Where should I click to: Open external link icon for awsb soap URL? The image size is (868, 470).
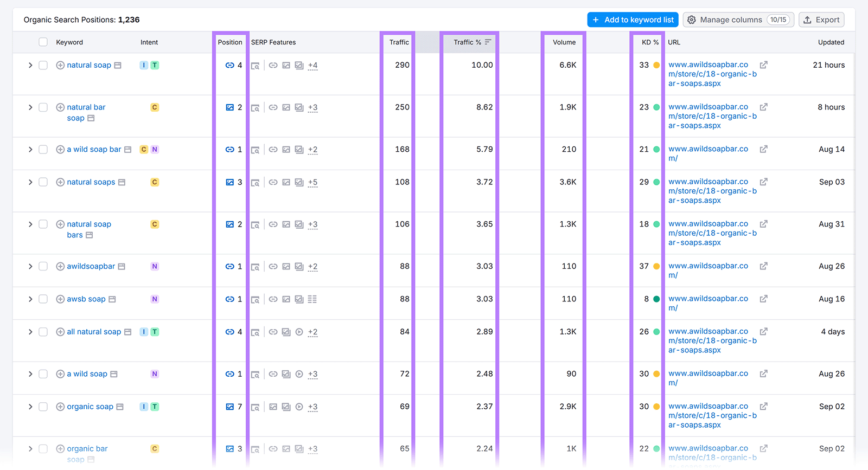[x=763, y=299]
